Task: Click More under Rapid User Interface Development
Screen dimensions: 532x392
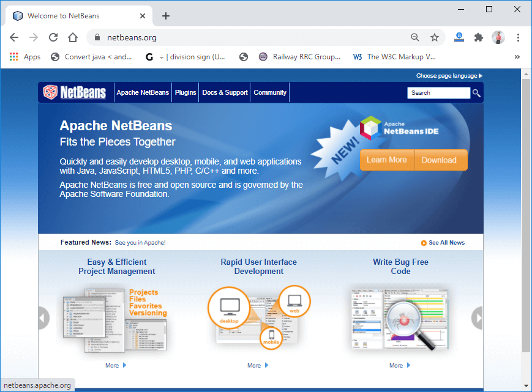Action: coord(258,365)
